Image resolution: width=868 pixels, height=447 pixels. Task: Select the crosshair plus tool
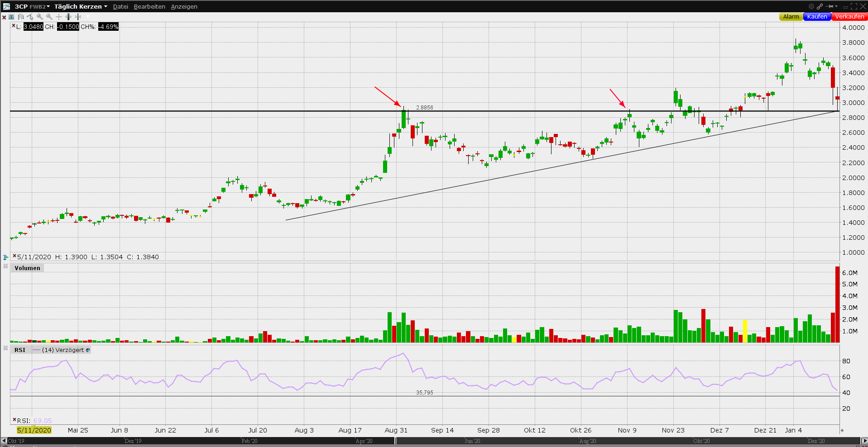(59, 17)
